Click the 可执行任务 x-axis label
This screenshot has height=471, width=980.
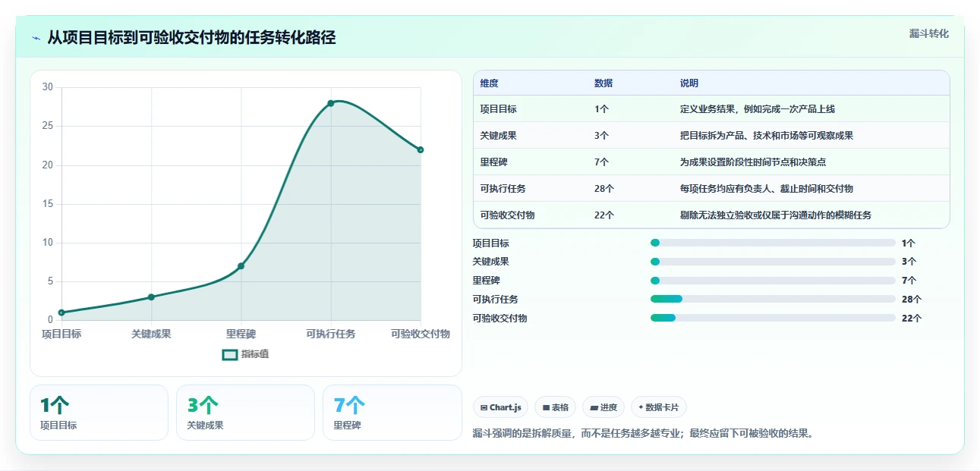pyautogui.click(x=331, y=334)
